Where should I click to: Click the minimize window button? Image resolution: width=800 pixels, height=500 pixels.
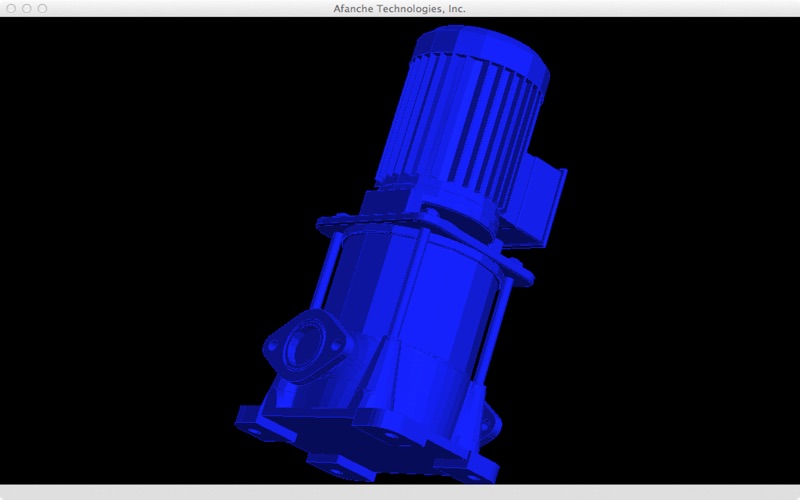tap(27, 8)
